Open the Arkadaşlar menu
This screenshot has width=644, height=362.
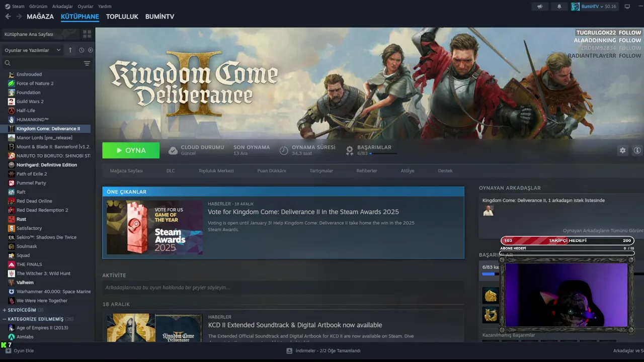point(62,7)
